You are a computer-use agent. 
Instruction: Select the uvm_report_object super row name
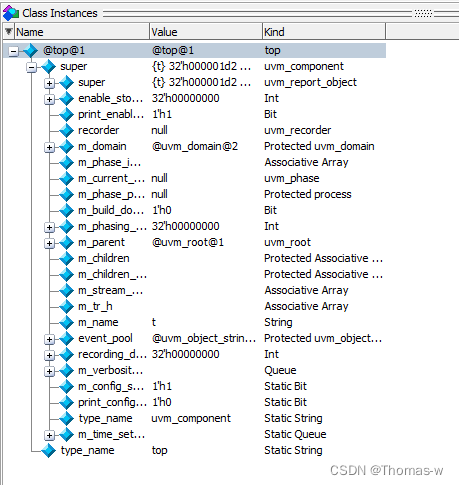point(91,82)
